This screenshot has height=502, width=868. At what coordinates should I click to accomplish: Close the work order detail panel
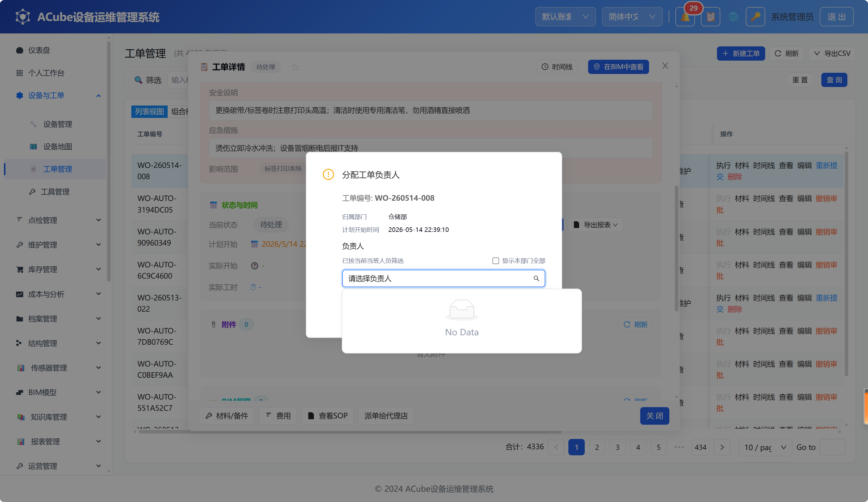[665, 66]
